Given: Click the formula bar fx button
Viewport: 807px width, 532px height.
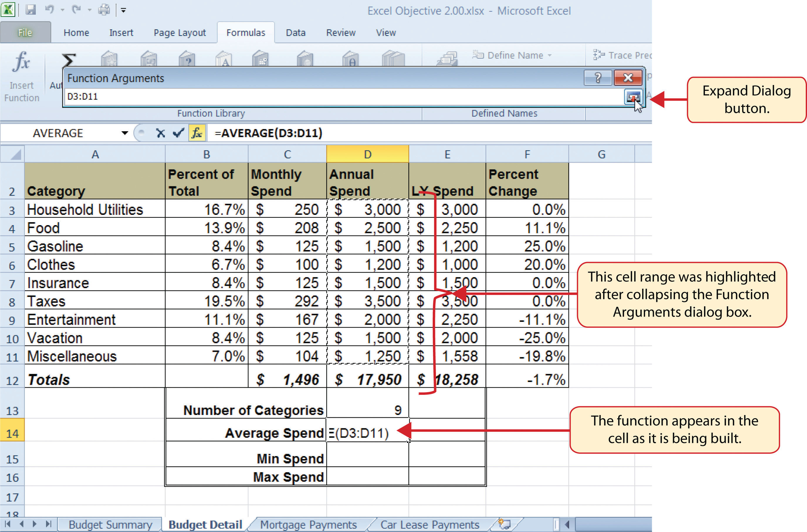Looking at the screenshot, I should pyautogui.click(x=197, y=133).
